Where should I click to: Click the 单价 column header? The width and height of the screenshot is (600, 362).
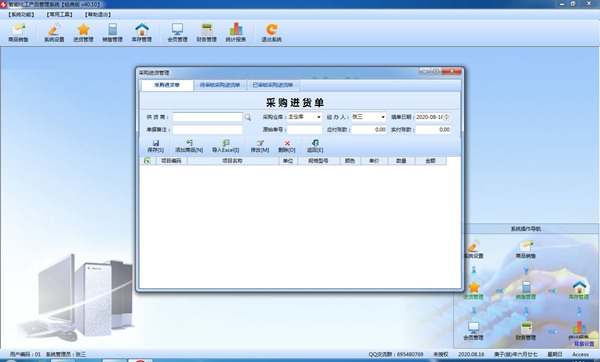click(x=374, y=161)
